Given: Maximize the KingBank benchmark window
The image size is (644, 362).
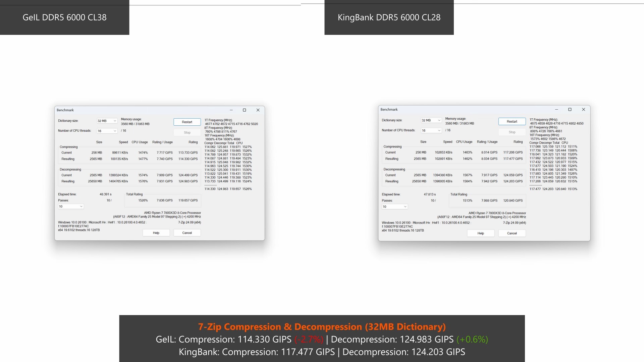Looking at the screenshot, I should pyautogui.click(x=570, y=110).
